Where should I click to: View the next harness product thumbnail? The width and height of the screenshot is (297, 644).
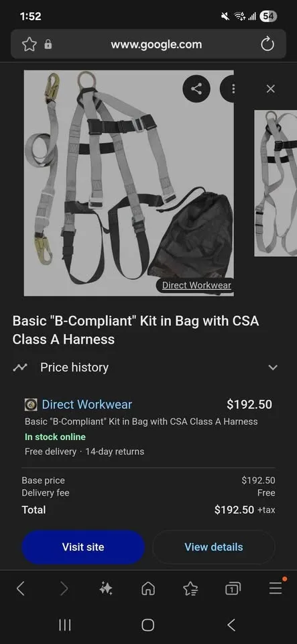click(x=276, y=183)
